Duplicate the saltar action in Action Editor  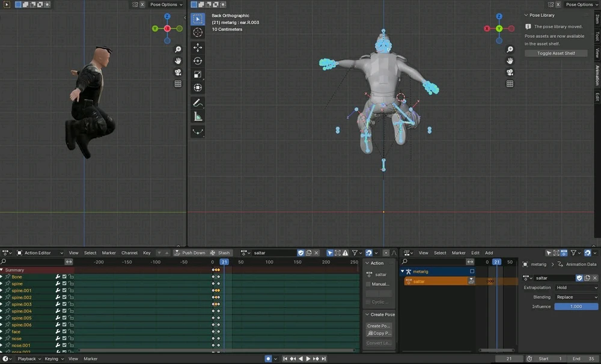tap(308, 253)
